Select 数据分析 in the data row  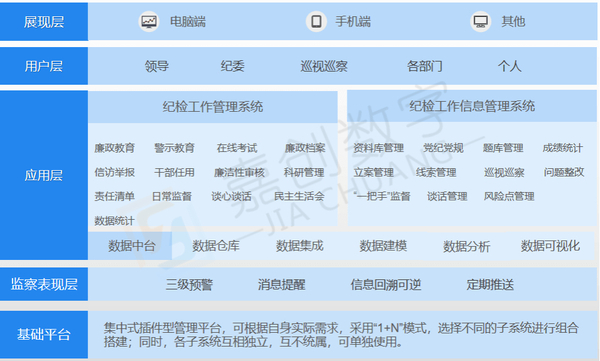pyautogui.click(x=466, y=247)
